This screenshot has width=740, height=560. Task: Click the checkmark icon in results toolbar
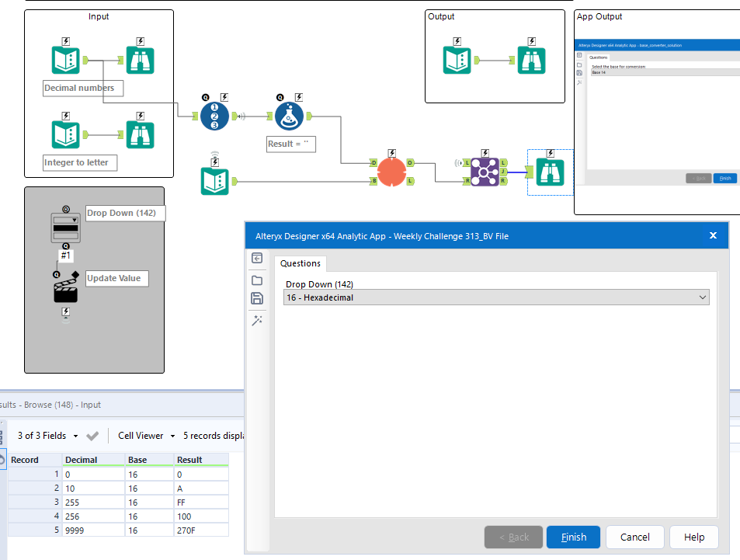(92, 436)
